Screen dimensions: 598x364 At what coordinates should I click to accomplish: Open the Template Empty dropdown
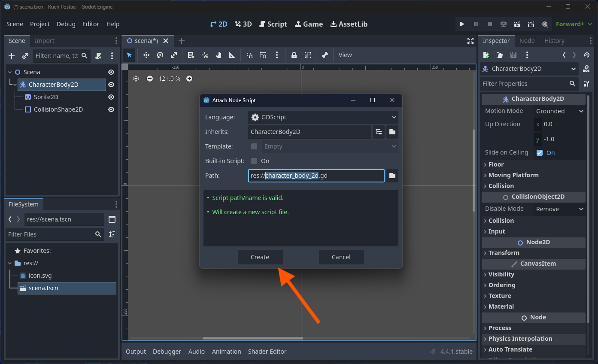tap(330, 146)
